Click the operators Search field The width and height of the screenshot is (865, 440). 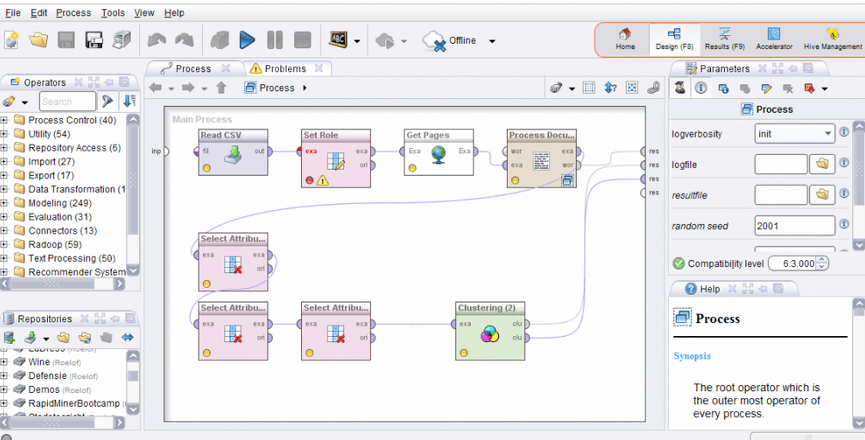point(67,101)
